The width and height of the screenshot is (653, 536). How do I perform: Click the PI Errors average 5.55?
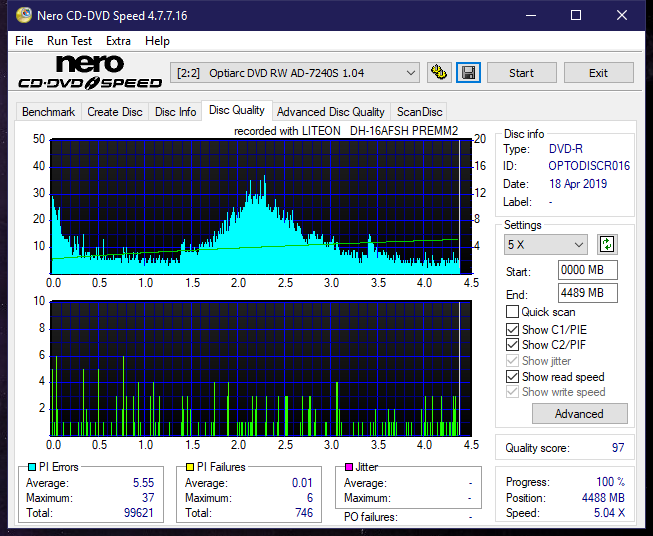[143, 483]
